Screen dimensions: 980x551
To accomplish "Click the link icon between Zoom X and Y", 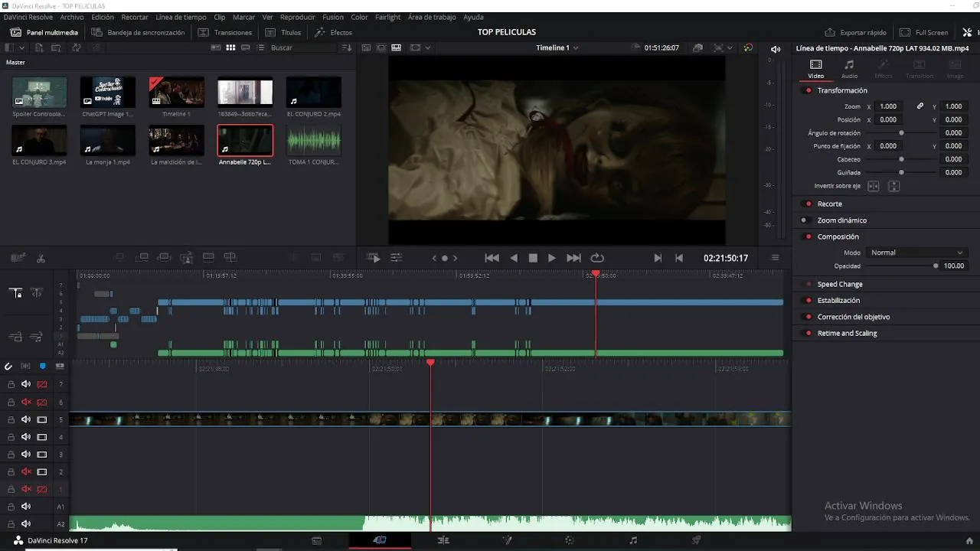I will 920,106.
